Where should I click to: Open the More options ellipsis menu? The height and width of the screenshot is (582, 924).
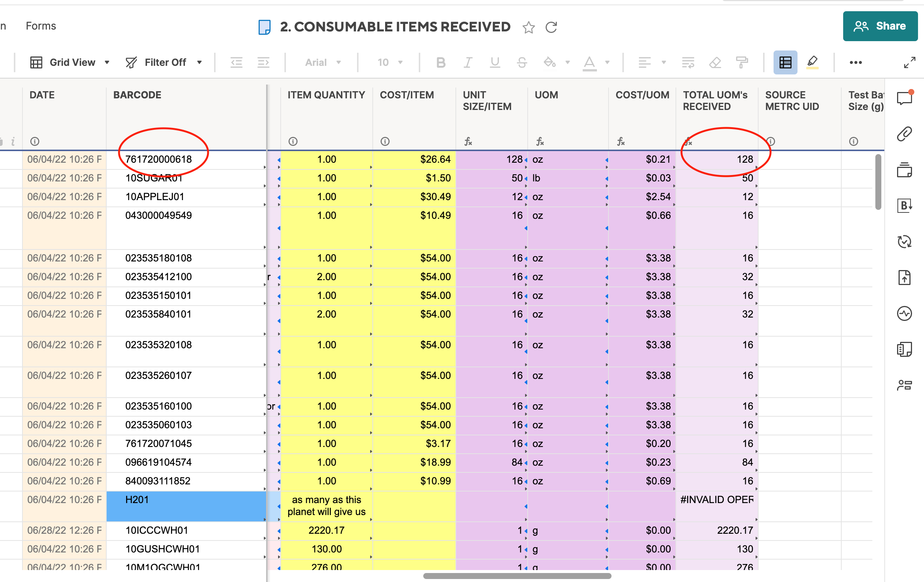tap(856, 62)
